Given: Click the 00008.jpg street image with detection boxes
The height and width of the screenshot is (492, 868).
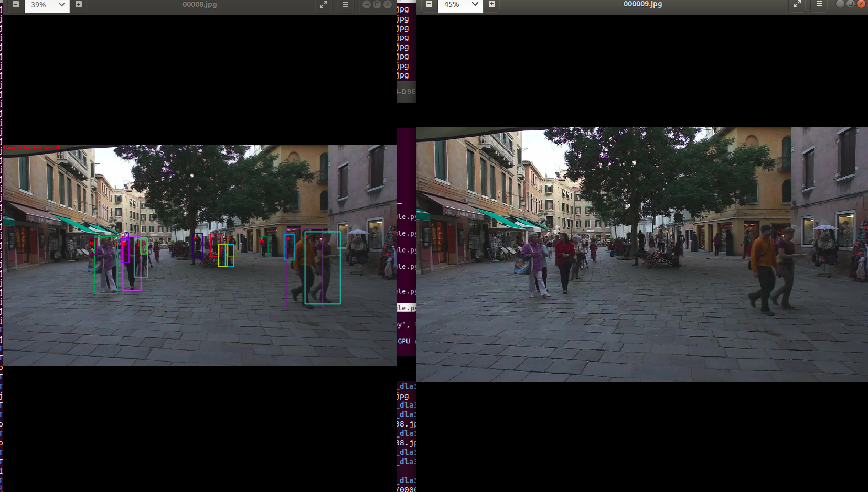Looking at the screenshot, I should tap(200, 256).
